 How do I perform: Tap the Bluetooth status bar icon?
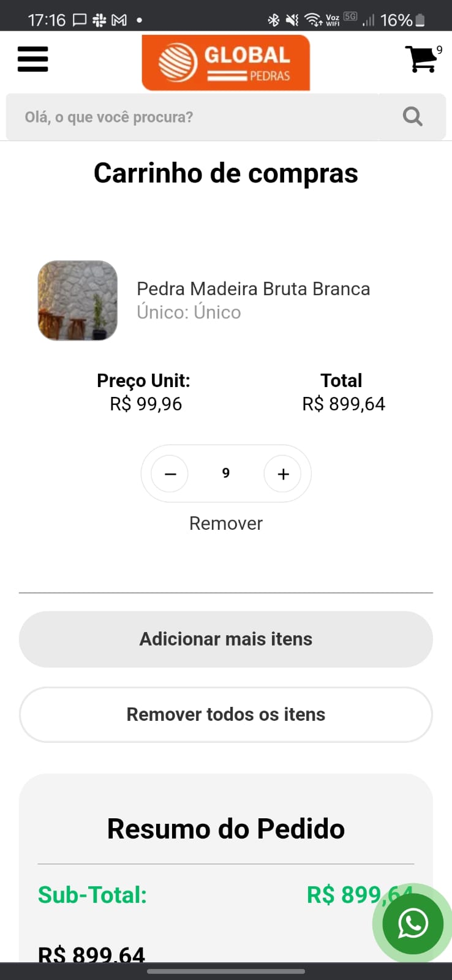click(273, 20)
